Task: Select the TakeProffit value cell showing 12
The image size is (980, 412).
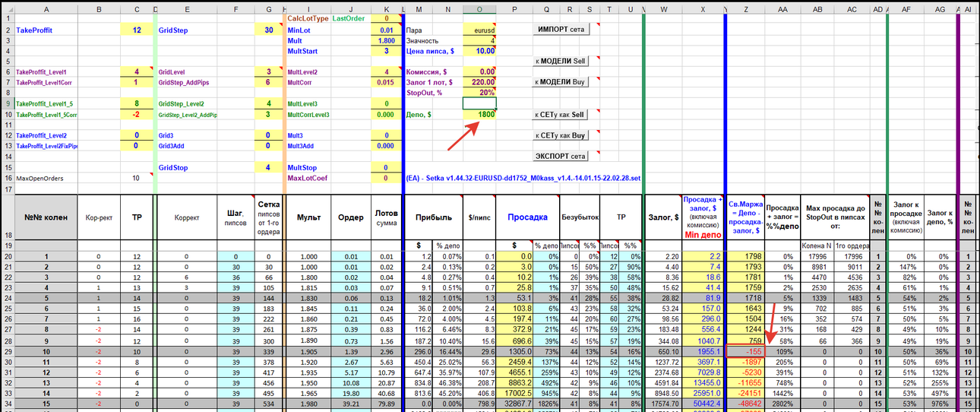Action: click(137, 30)
